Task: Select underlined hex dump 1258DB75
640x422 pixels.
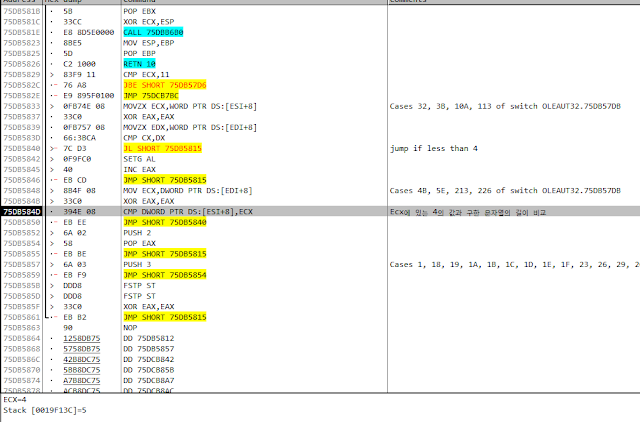Action: (x=82, y=338)
